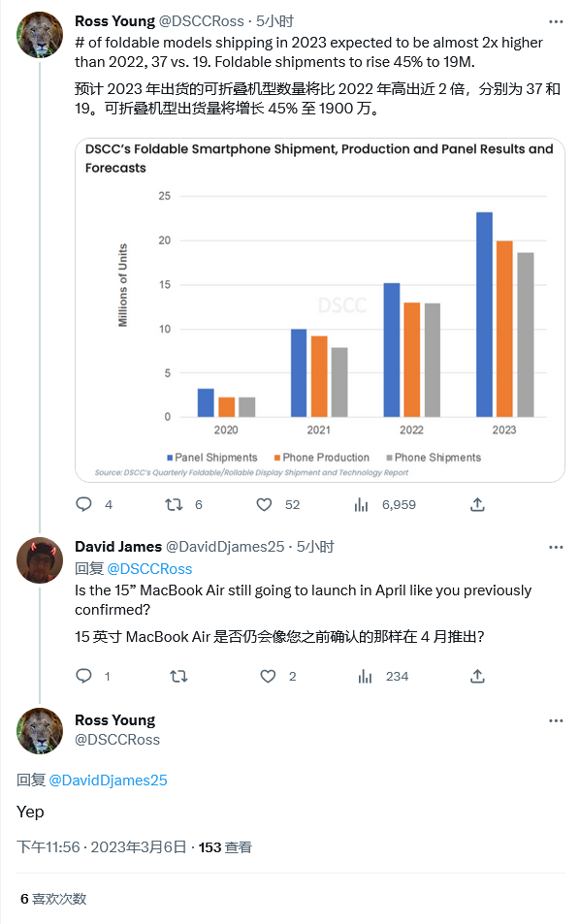The height and width of the screenshot is (924, 580).
Task: Open the more options menu on David James's reply
Action: click(556, 545)
